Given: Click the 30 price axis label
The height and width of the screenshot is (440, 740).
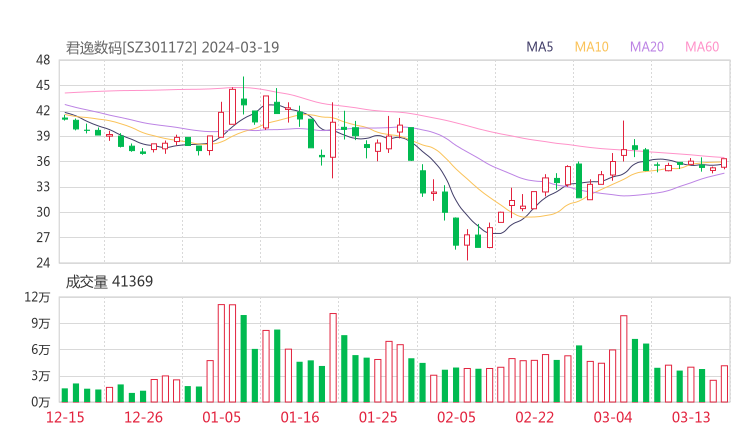Looking at the screenshot, I should click(43, 212).
